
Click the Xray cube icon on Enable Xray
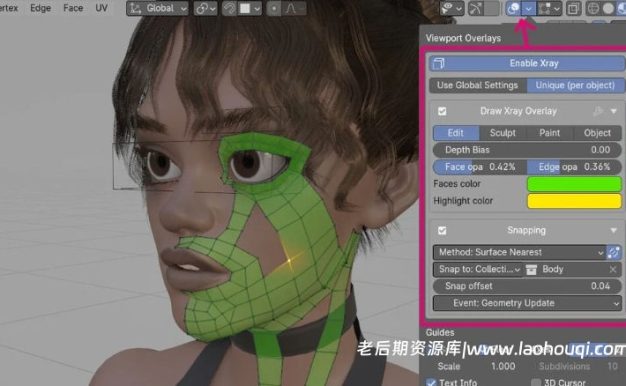(438, 63)
